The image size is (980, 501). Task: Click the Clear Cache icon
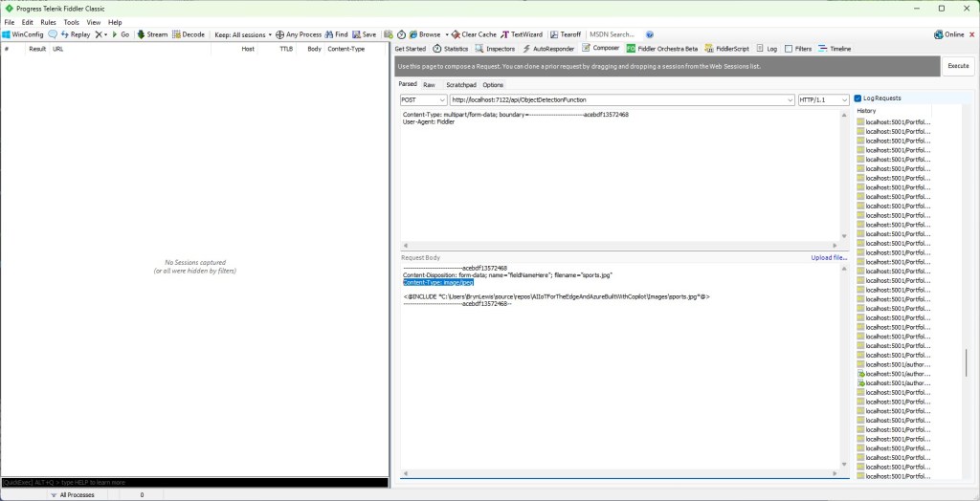point(456,34)
